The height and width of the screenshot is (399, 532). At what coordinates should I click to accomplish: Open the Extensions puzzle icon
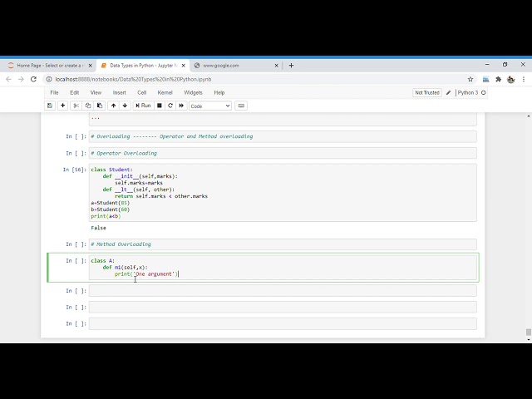coord(498,79)
